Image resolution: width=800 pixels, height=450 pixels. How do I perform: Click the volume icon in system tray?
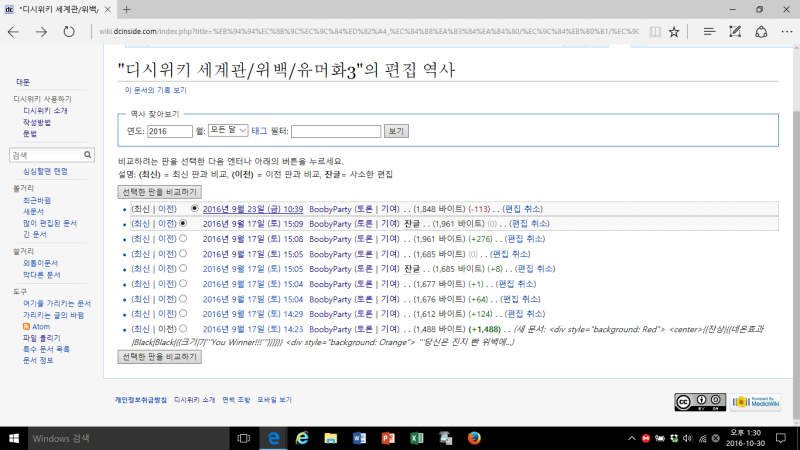(687, 438)
